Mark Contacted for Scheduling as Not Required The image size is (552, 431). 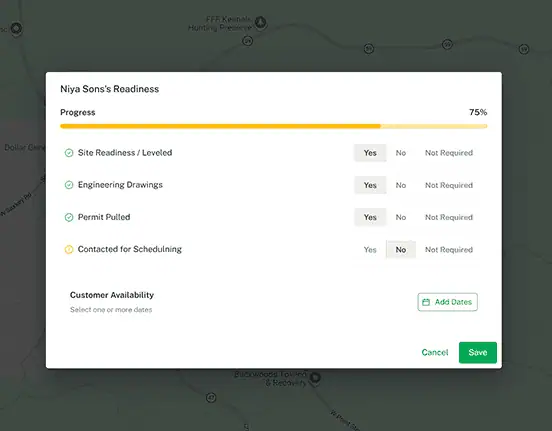point(449,250)
